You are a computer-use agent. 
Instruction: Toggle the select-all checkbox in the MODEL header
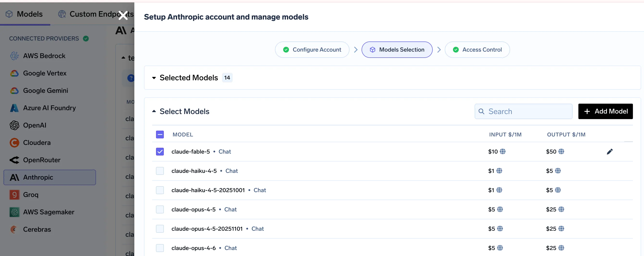click(x=160, y=135)
